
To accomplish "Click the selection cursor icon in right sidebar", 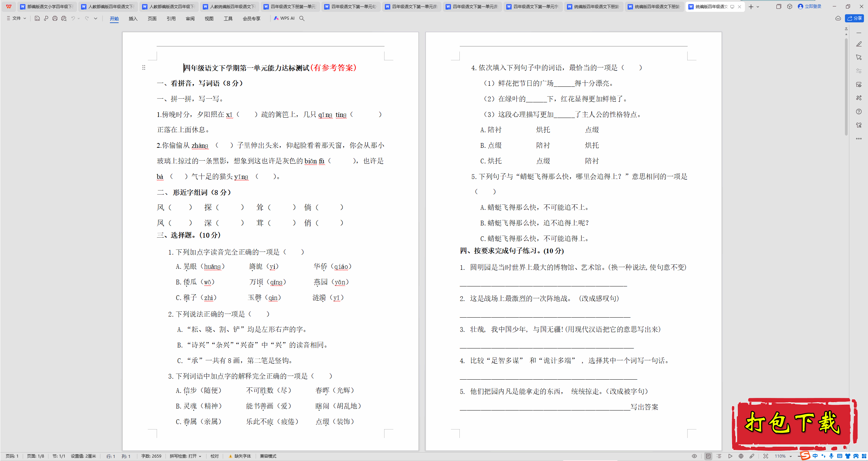I will [859, 57].
